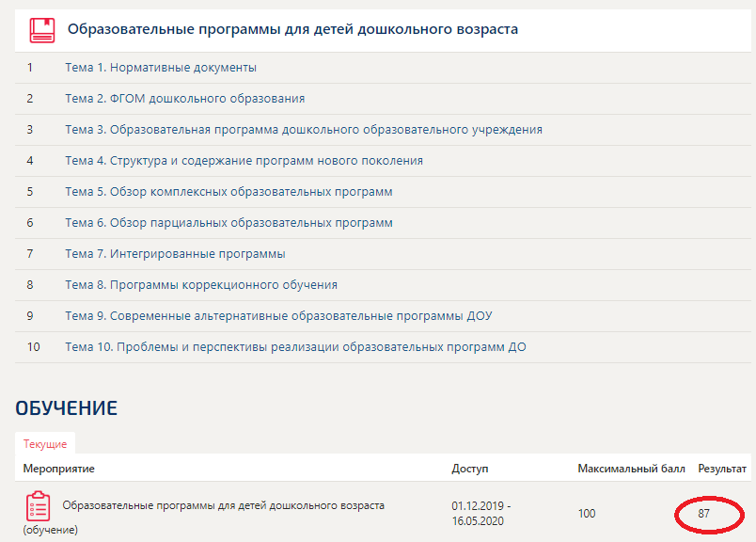Open the clipboard icon next to the training event
This screenshot has width=756, height=542.
click(36, 508)
